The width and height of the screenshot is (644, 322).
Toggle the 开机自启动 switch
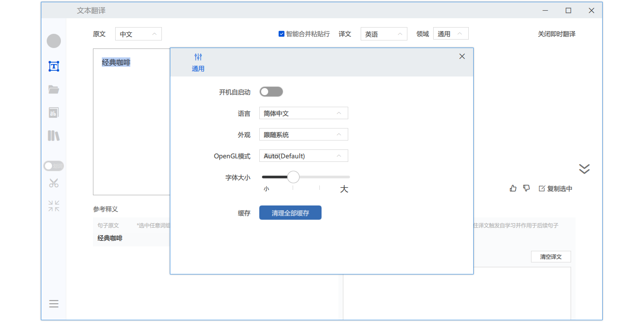pos(271,92)
